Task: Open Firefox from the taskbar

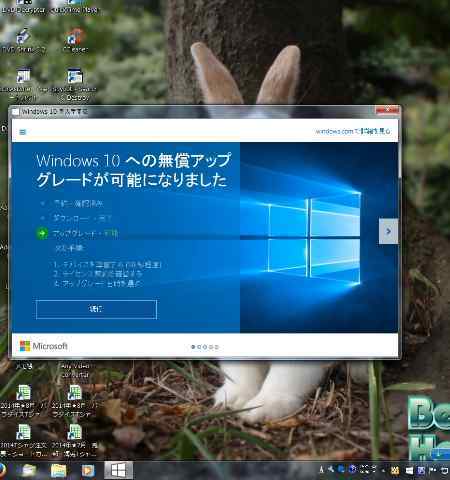Action: [2, 471]
